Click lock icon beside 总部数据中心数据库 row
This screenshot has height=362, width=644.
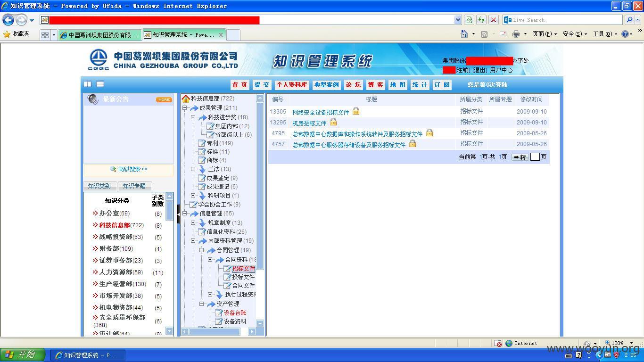pos(429,133)
